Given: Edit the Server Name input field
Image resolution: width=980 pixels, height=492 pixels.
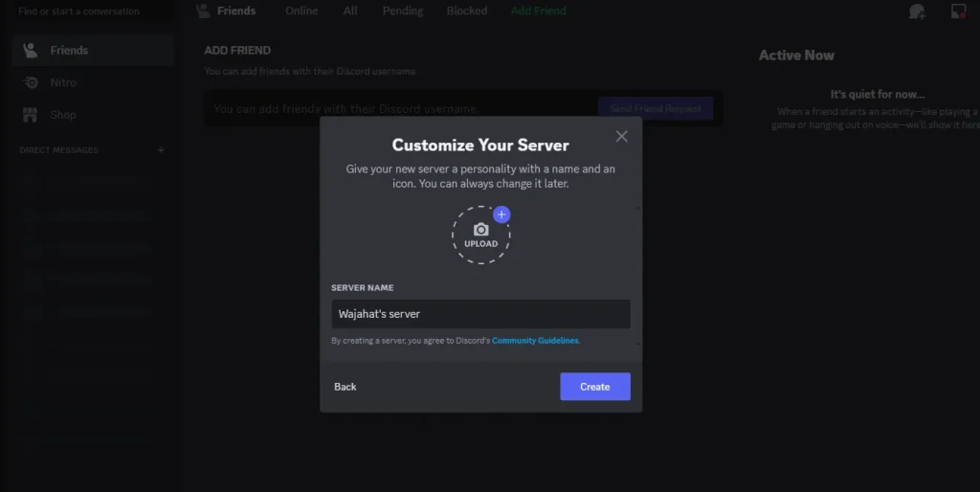Looking at the screenshot, I should pos(480,314).
